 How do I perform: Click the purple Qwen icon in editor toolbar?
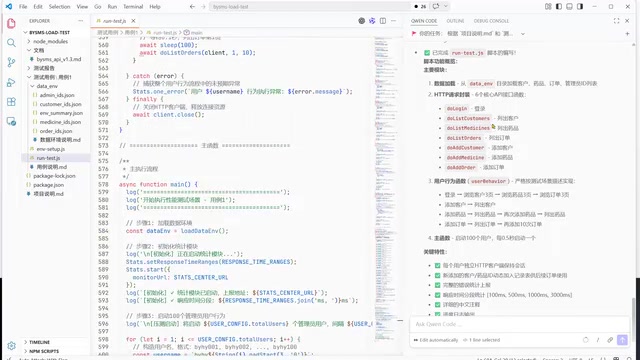click(x=372, y=21)
